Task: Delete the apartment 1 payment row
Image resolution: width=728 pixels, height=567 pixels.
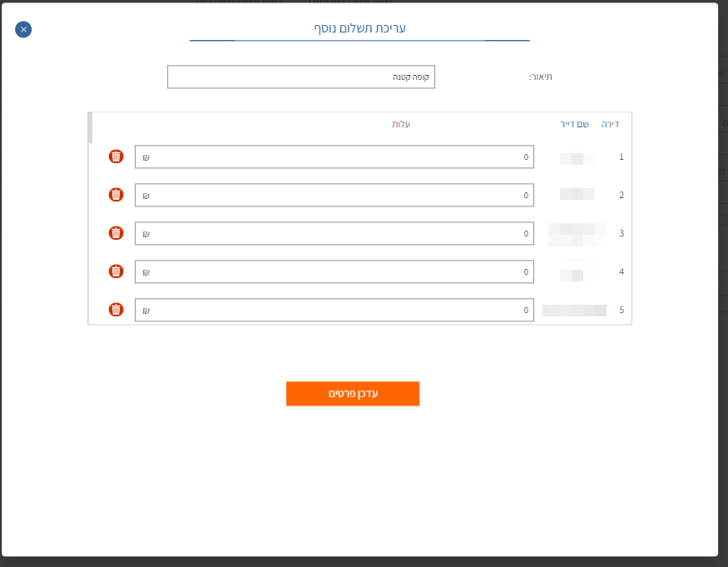Action: pyautogui.click(x=116, y=157)
